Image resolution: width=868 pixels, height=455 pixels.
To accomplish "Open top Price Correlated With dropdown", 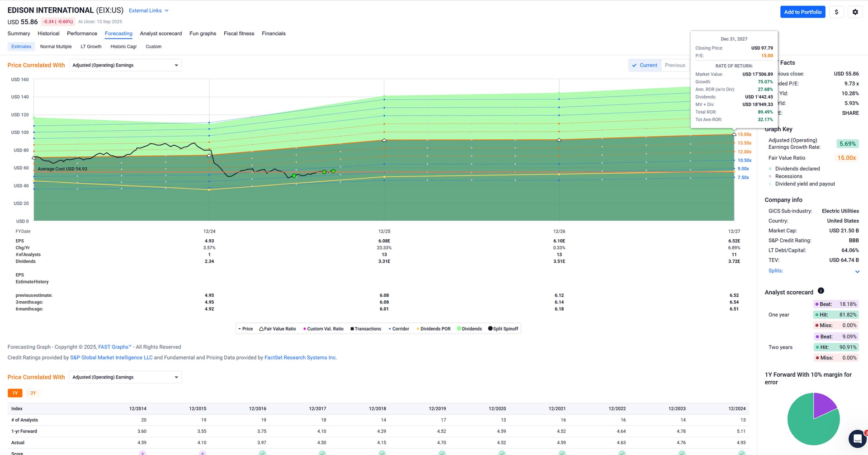I will pyautogui.click(x=125, y=65).
